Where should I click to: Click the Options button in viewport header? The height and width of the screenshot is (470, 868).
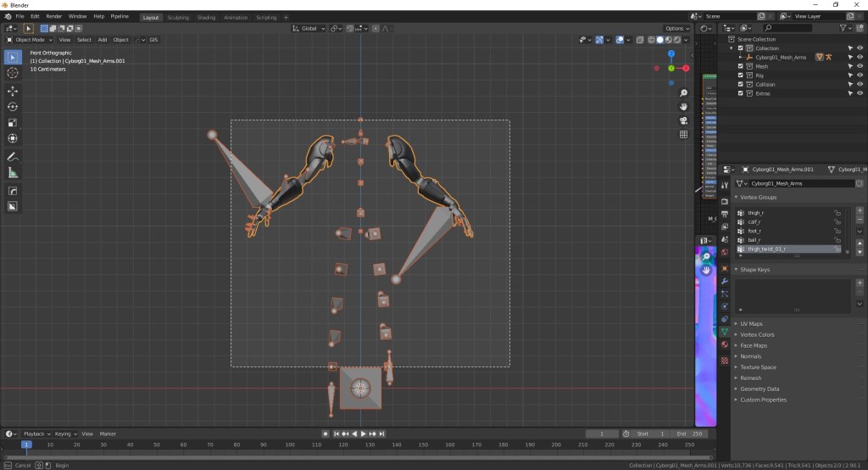[676, 28]
